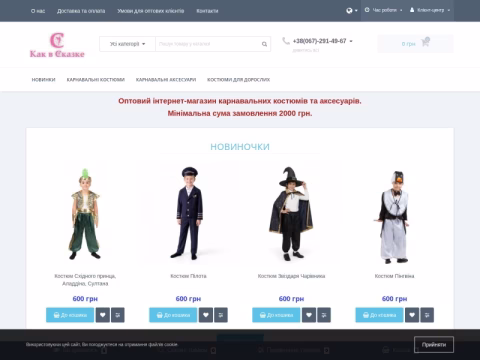The width and height of the screenshot is (480, 360).
Task: Click the search magnifier icon
Action: pos(264,44)
